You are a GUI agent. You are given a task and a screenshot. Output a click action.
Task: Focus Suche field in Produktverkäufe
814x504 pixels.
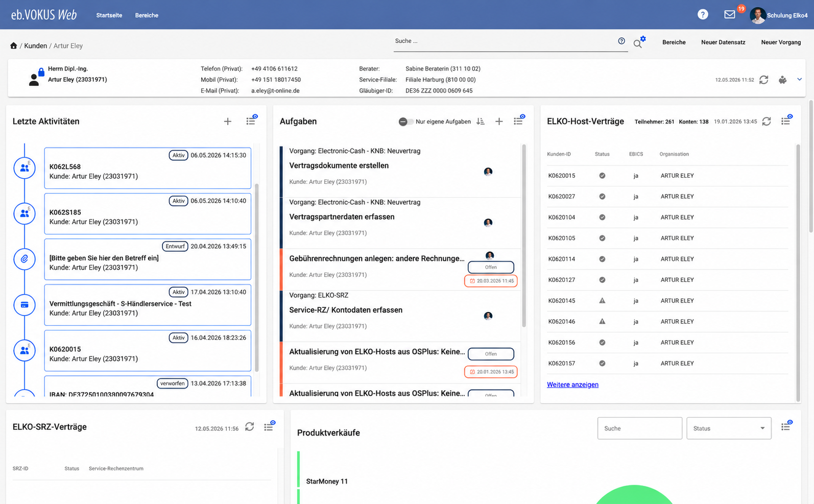[x=640, y=428]
